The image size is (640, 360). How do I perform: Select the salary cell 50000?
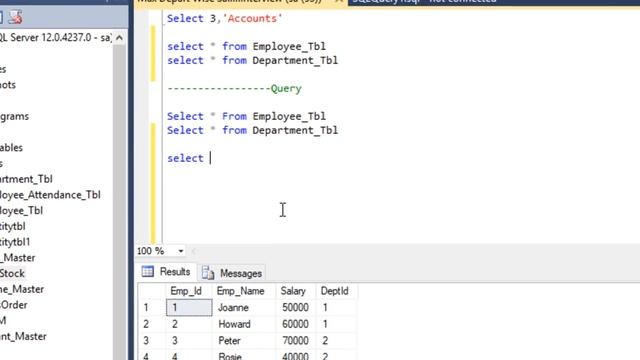click(295, 307)
